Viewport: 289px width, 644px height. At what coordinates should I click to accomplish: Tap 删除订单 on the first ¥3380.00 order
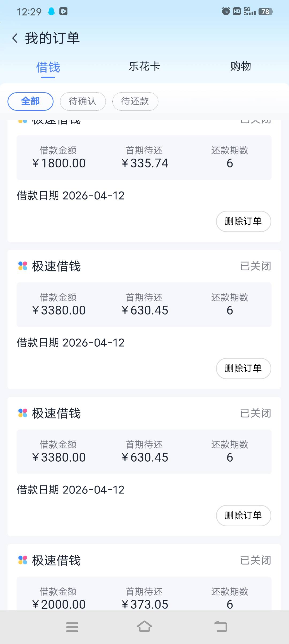(x=243, y=369)
